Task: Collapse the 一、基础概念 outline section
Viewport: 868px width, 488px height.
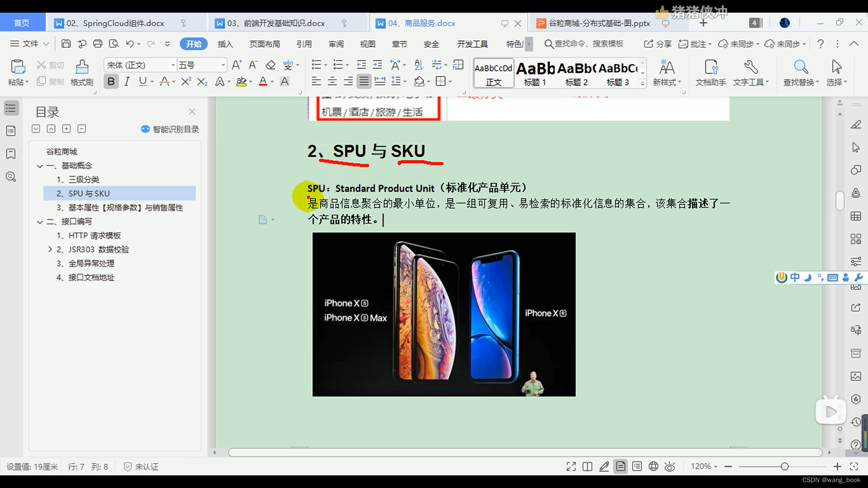Action: click(40, 166)
